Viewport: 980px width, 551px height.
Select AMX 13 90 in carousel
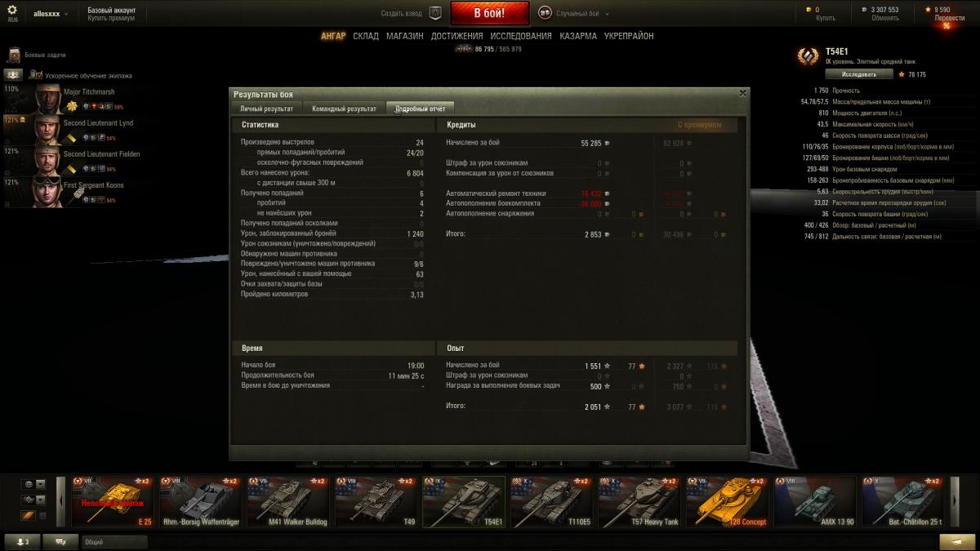coord(814,502)
